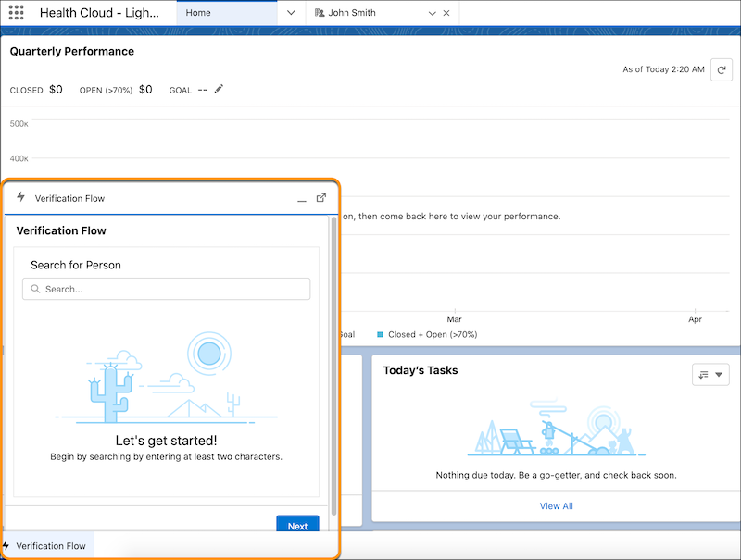The image size is (741, 560).
Task: Pop out the Verification Flow panel
Action: click(321, 198)
